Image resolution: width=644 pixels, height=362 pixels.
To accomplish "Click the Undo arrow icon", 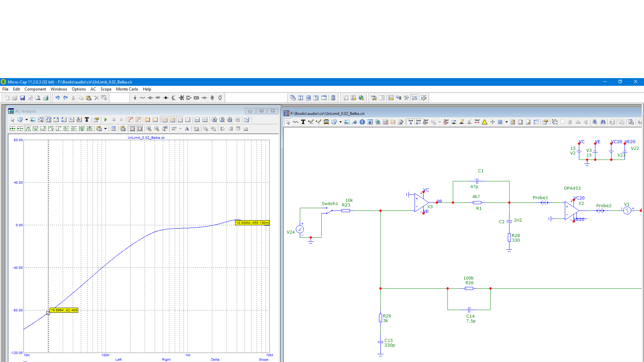I will click(x=57, y=98).
